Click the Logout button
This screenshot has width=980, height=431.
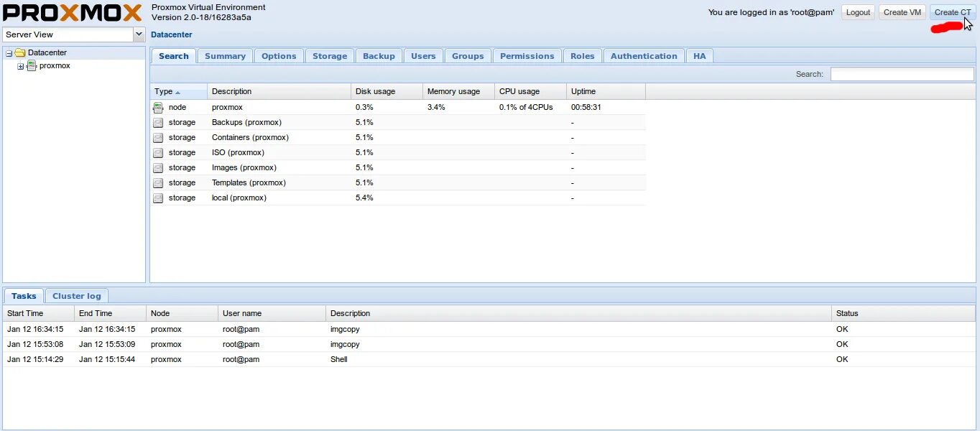pos(858,12)
